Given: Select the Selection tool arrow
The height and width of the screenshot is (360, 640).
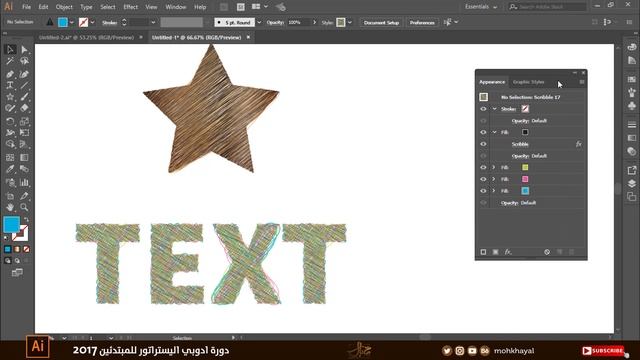Looking at the screenshot, I should [10, 49].
